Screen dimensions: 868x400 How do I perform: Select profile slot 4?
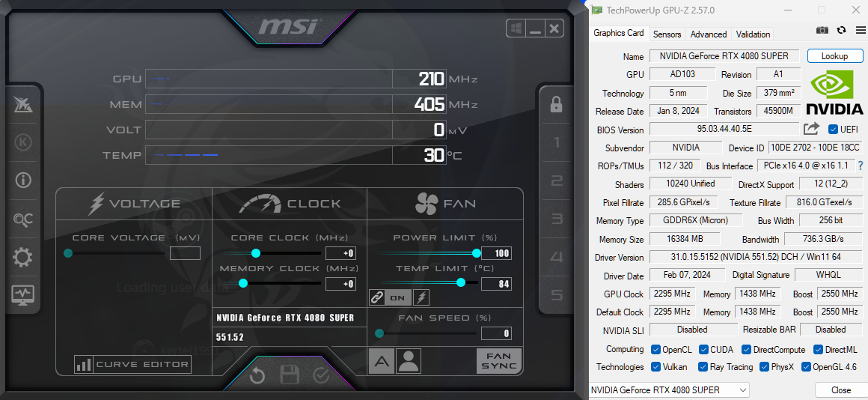click(557, 257)
